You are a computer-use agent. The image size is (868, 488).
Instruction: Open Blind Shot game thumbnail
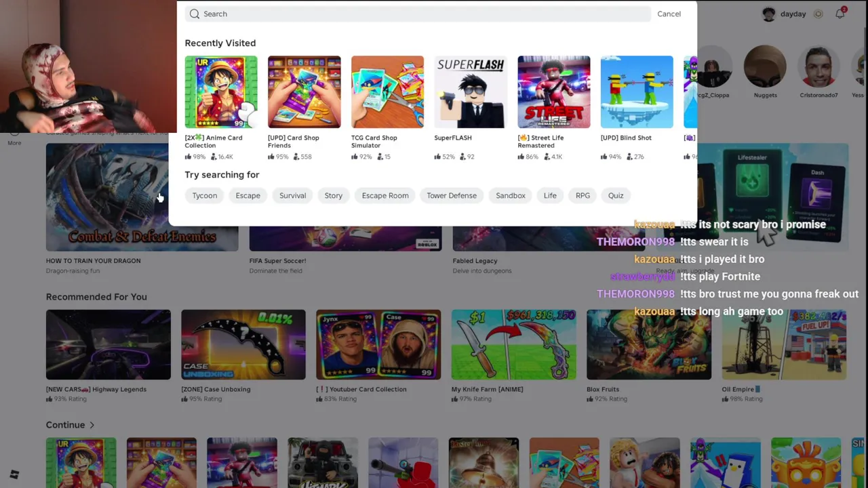click(637, 91)
